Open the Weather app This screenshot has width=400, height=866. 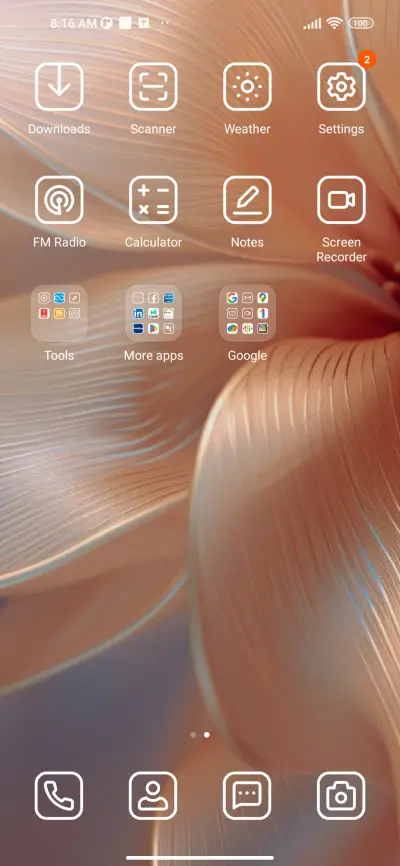(x=247, y=87)
